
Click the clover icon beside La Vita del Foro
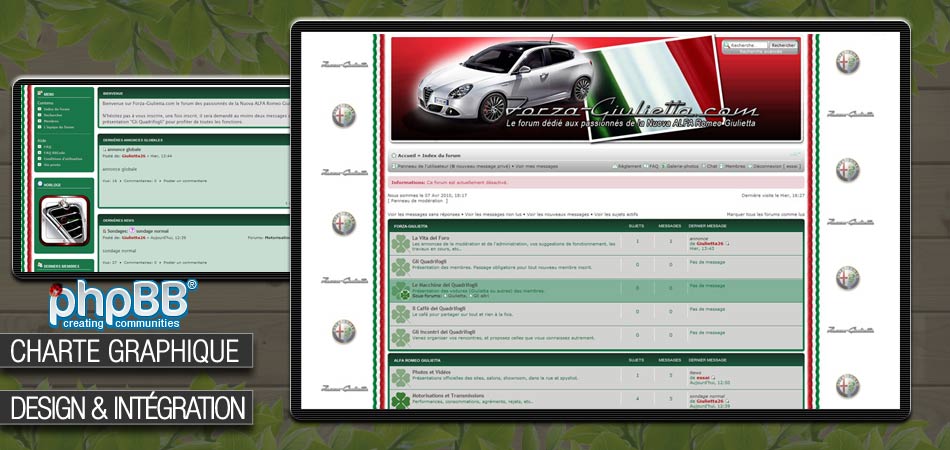[x=400, y=244]
